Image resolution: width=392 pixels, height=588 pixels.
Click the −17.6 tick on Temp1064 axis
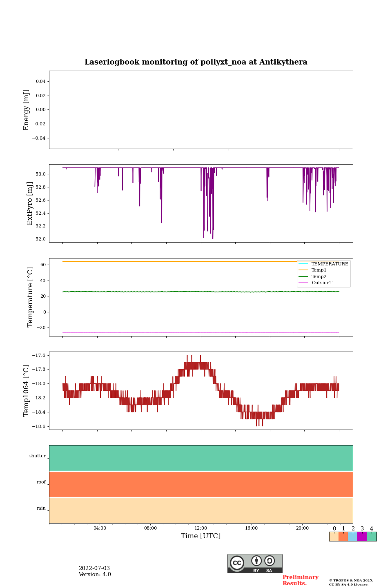click(x=38, y=356)
